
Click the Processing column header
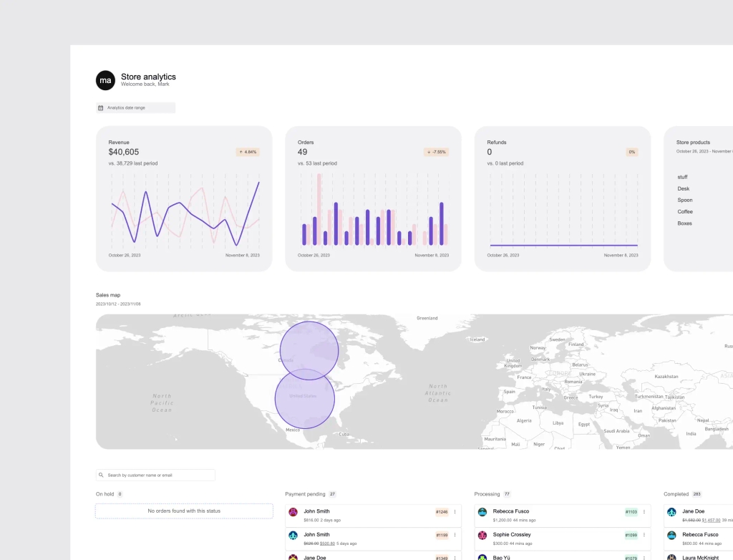[x=487, y=494]
